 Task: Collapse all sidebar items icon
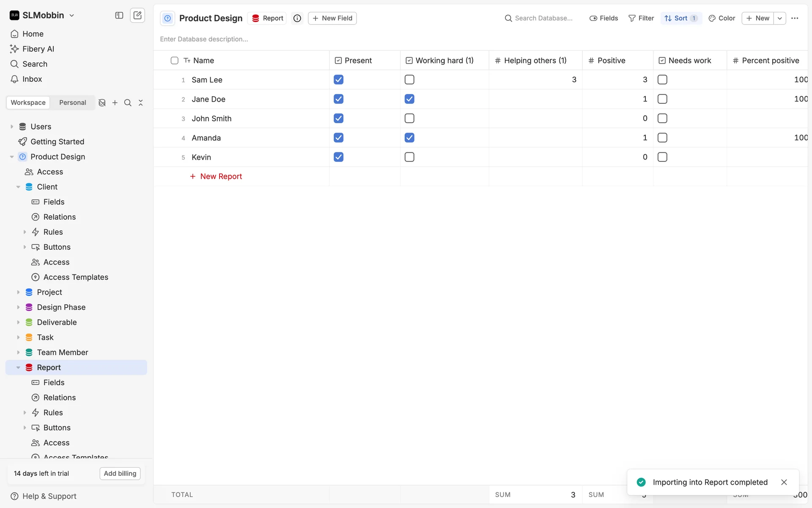(141, 102)
